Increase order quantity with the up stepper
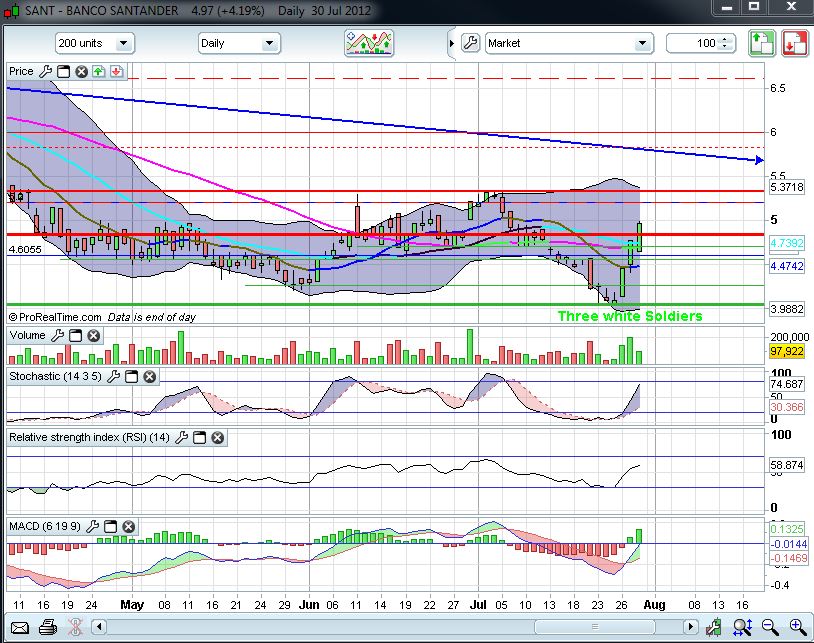This screenshot has width=814, height=643. [x=726, y=39]
